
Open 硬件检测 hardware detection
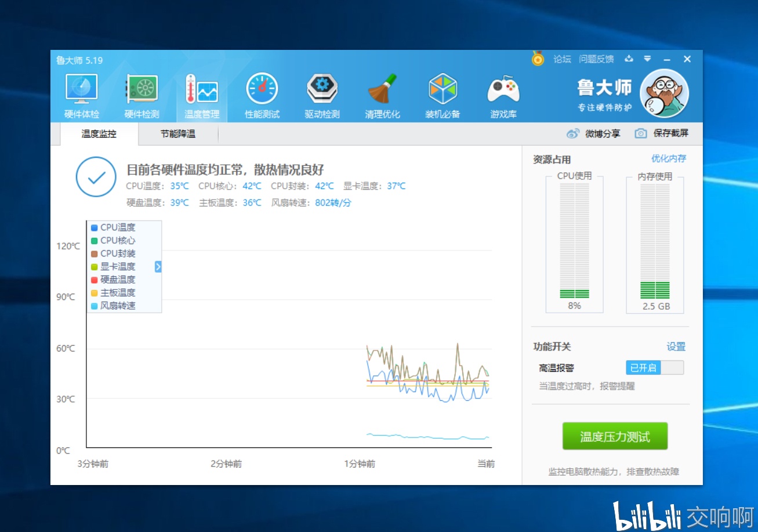coord(142,96)
